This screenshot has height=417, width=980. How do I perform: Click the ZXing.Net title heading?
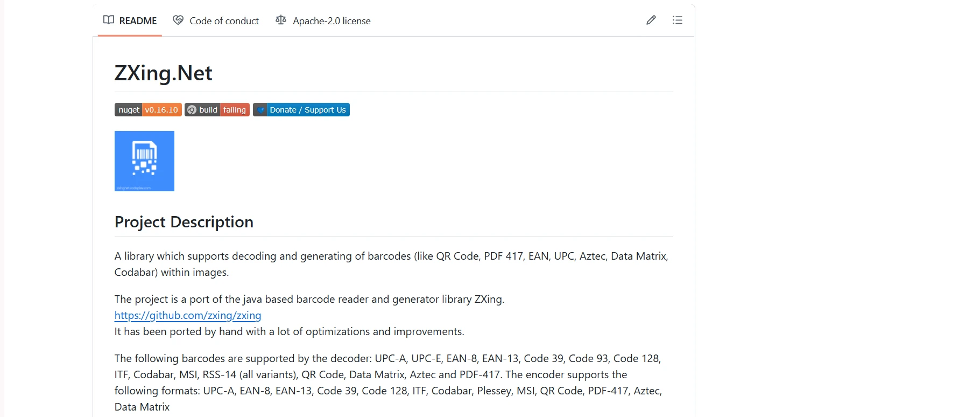(x=163, y=73)
